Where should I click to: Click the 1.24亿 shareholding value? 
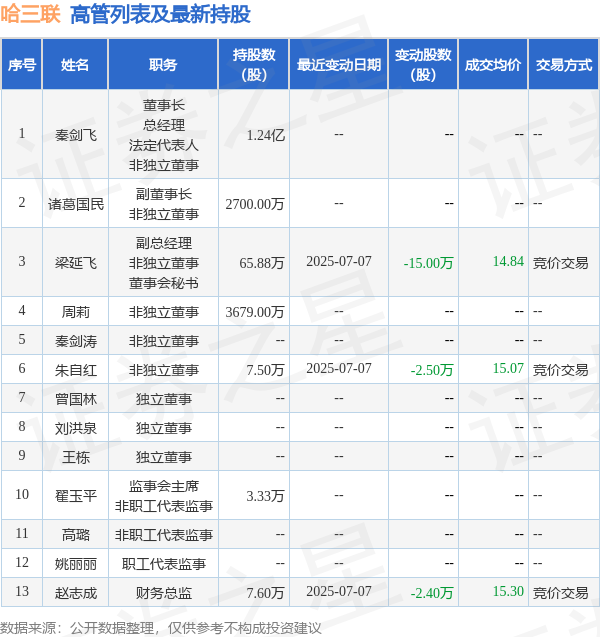pos(266,135)
